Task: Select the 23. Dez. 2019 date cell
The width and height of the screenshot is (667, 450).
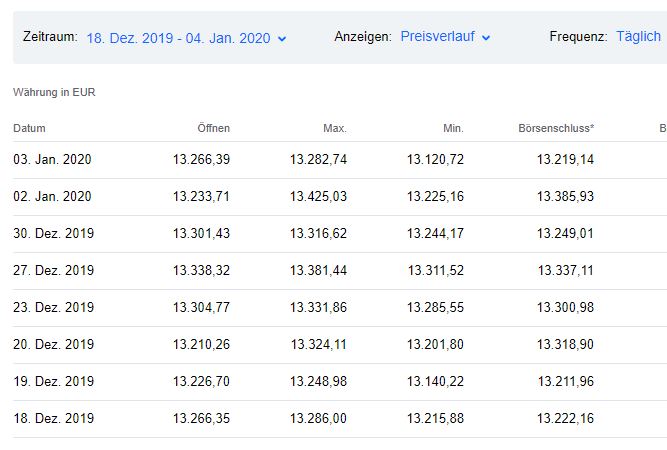Action: coord(53,307)
